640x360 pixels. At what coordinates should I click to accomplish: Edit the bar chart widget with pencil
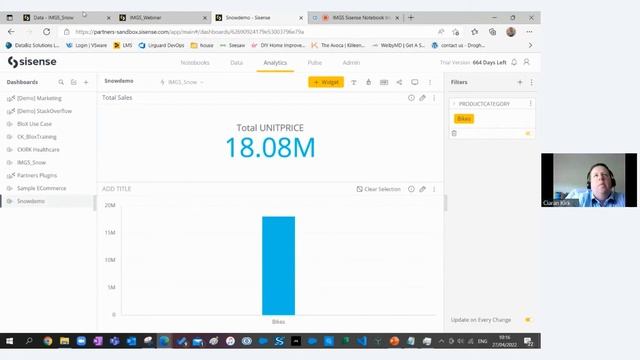tap(422, 189)
